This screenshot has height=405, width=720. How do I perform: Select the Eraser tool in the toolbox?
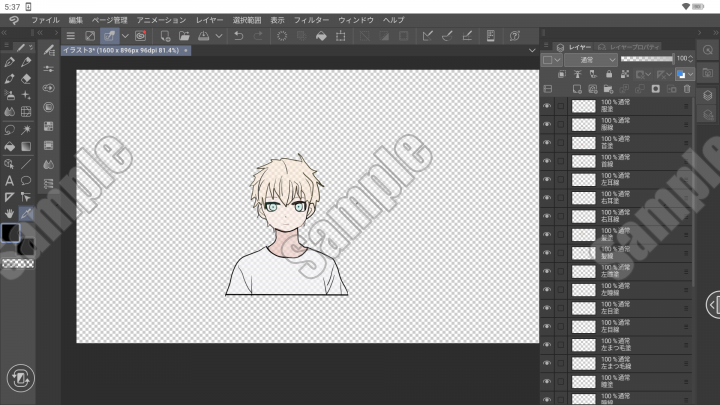pos(26,78)
